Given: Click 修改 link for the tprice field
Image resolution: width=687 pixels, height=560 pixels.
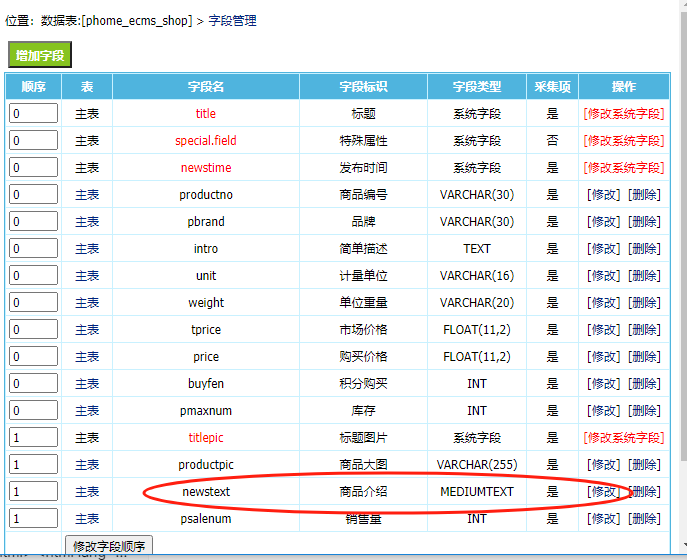Looking at the screenshot, I should pos(603,330).
